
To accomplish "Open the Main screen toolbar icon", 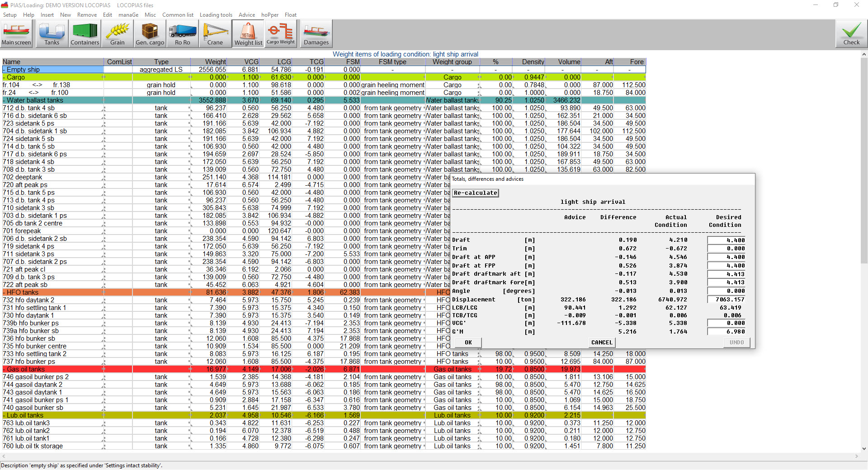I will point(16,34).
